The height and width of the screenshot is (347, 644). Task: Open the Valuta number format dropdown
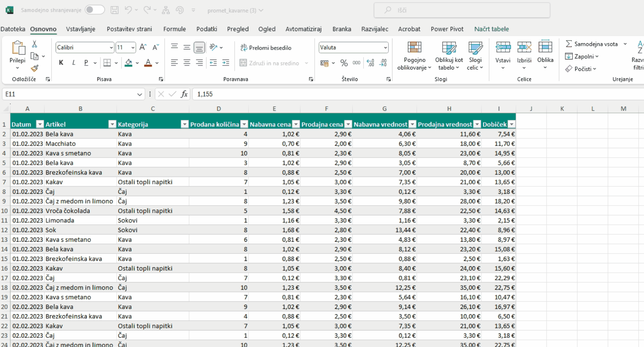(x=385, y=48)
